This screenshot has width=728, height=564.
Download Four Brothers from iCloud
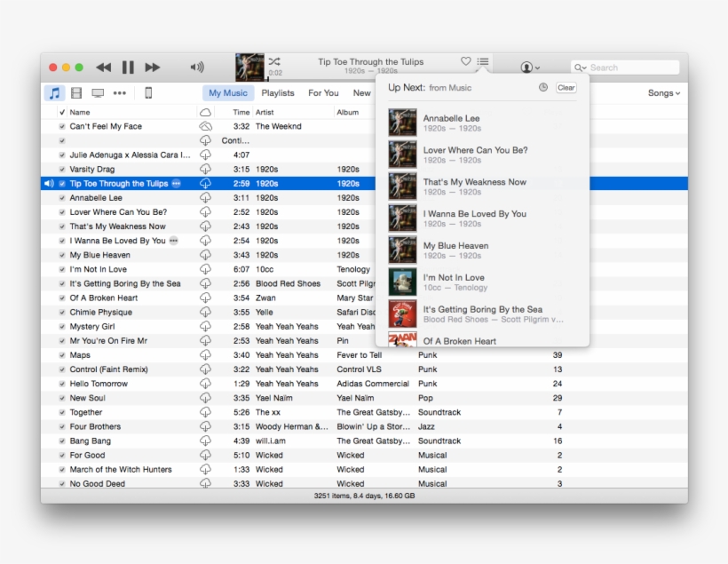205,426
